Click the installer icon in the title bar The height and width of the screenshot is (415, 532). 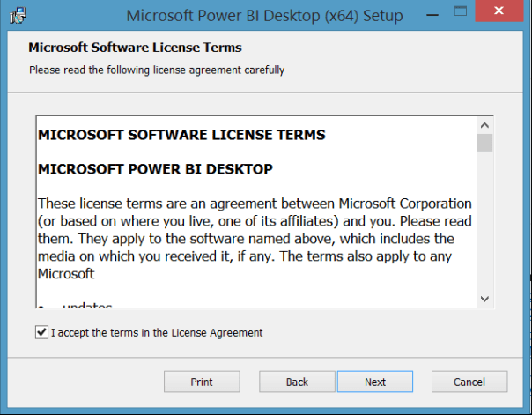click(x=17, y=15)
